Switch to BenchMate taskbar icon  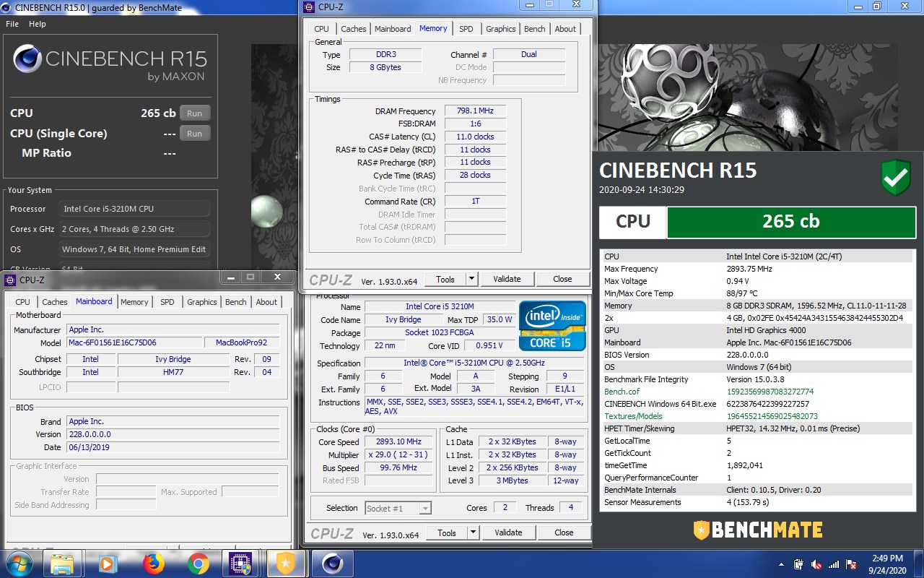[x=284, y=563]
